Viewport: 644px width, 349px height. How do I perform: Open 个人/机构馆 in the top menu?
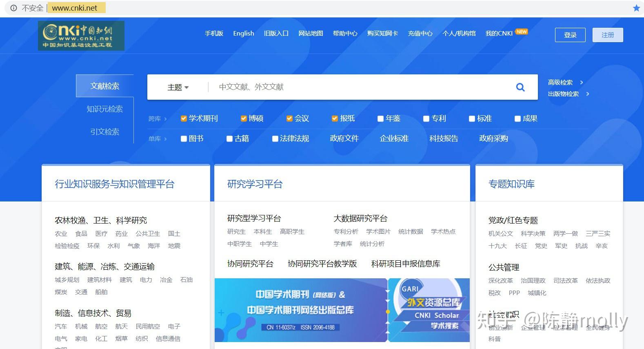(459, 34)
